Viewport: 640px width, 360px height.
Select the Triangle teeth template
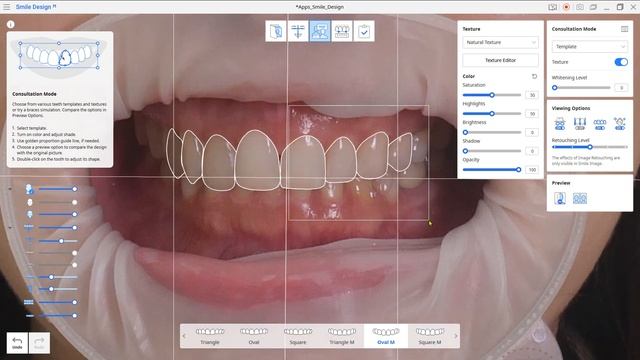pos(210,336)
